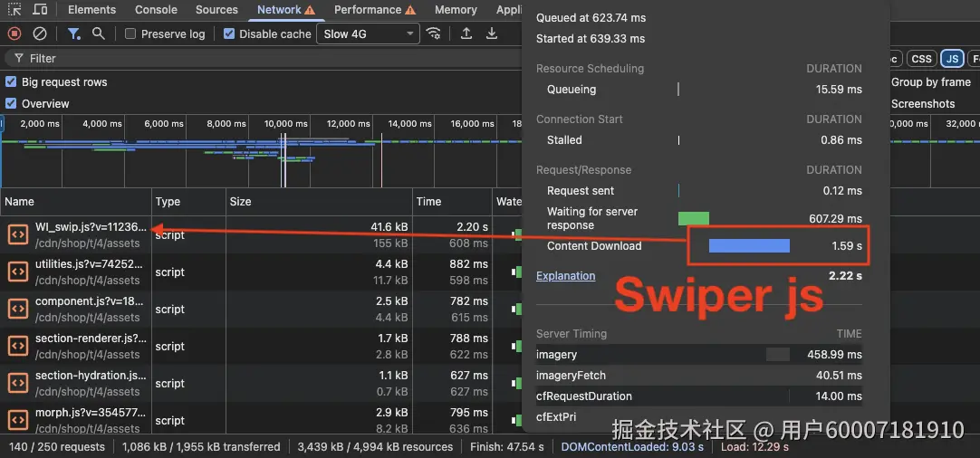The height and width of the screenshot is (458, 980).
Task: Sort by Size column header
Action: click(320, 201)
